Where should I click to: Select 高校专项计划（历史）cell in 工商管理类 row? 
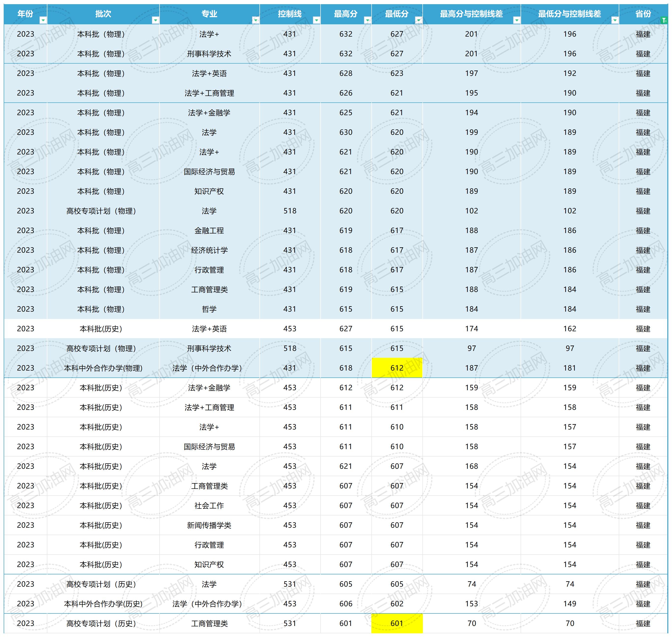tap(103, 623)
